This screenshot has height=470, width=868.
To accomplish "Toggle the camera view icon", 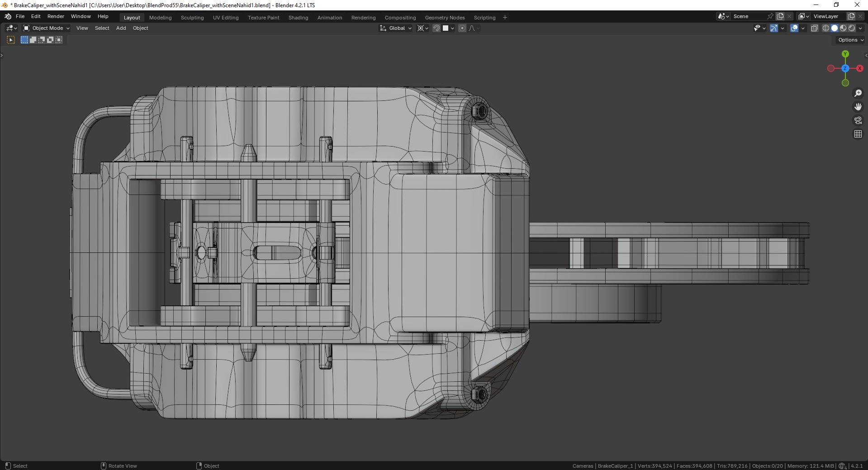I will (858, 120).
